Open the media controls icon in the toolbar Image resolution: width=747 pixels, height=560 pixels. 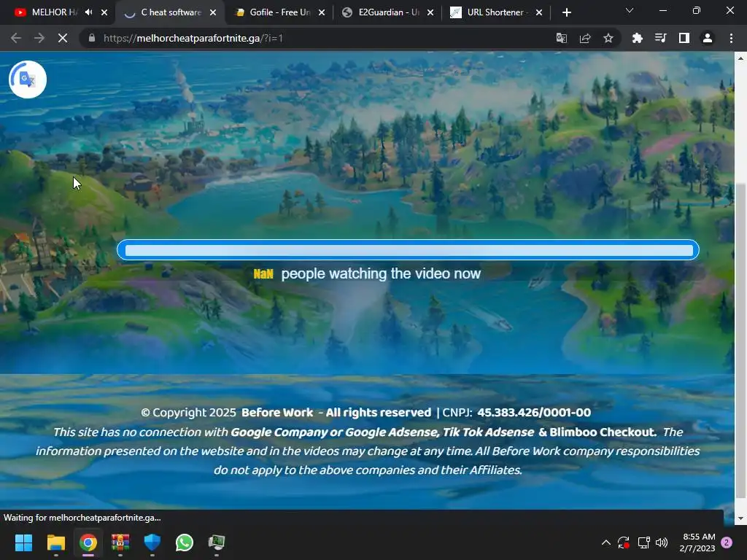click(661, 38)
